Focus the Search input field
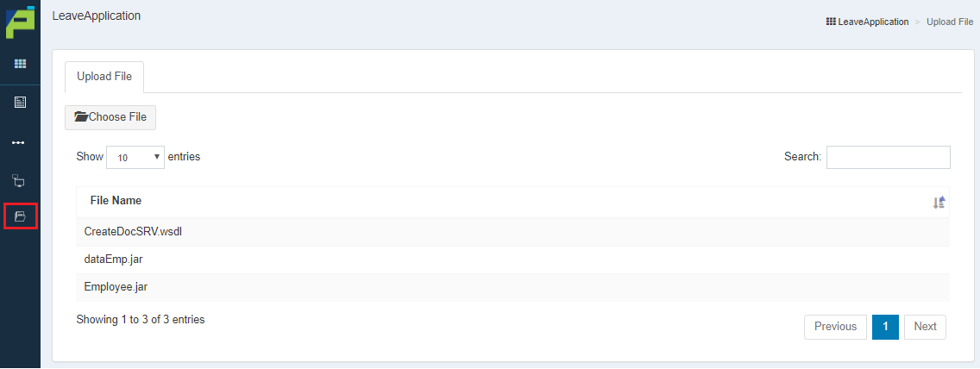The image size is (980, 369). point(889,157)
